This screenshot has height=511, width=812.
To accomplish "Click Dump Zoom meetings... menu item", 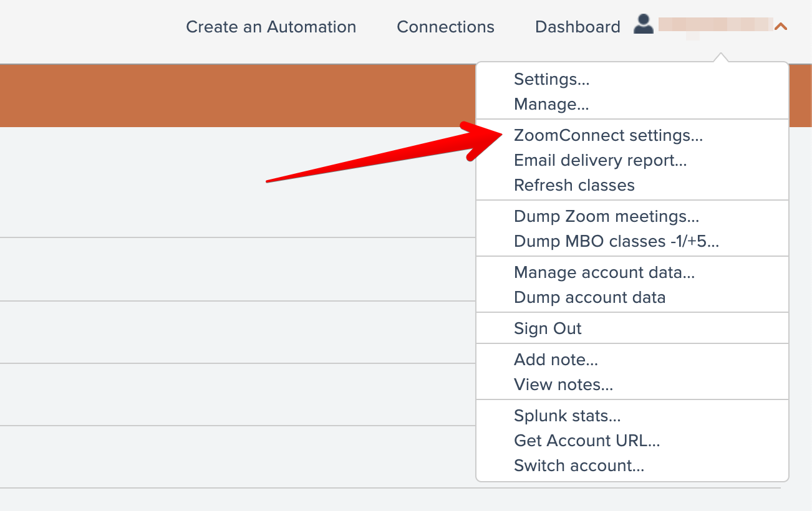I will click(606, 216).
